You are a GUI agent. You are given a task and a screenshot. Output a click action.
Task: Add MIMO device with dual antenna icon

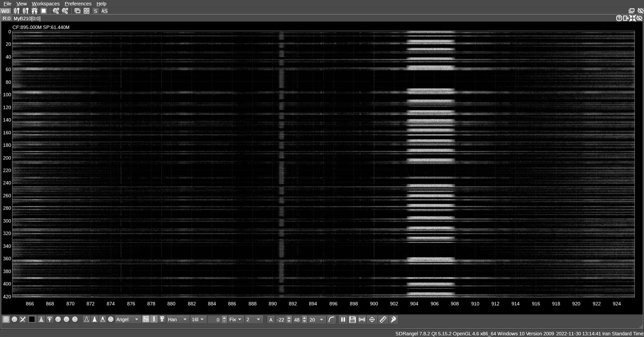point(35,11)
